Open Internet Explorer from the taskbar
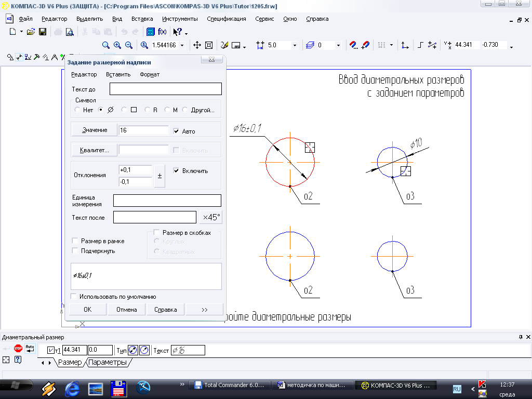 tap(72, 389)
